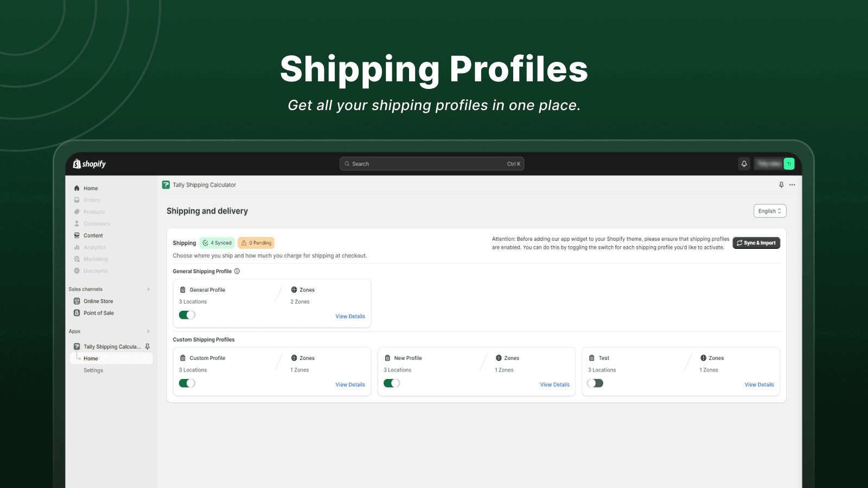Select Settings under the Tally app
The image size is (868, 488).
click(x=93, y=370)
